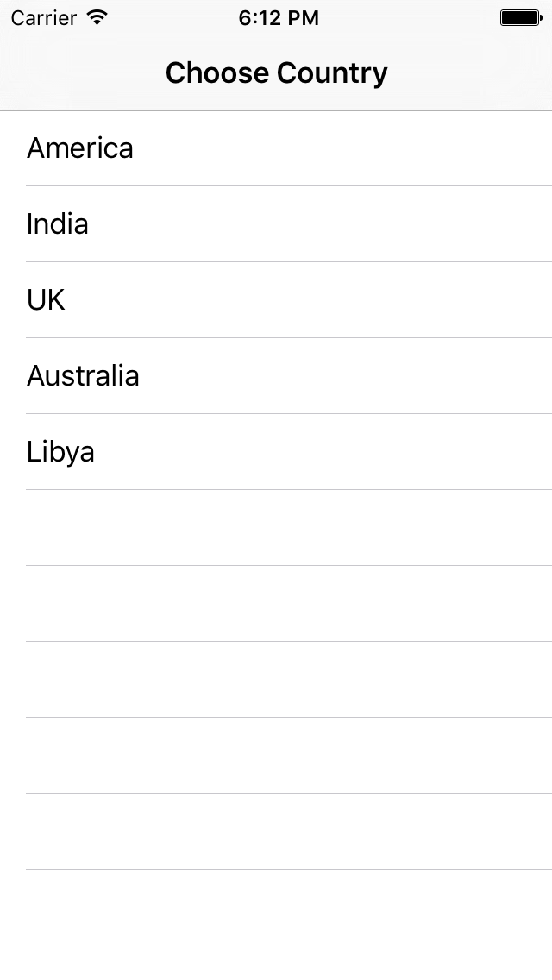Select Australia as the country
552x980 pixels.
pyautogui.click(x=276, y=375)
